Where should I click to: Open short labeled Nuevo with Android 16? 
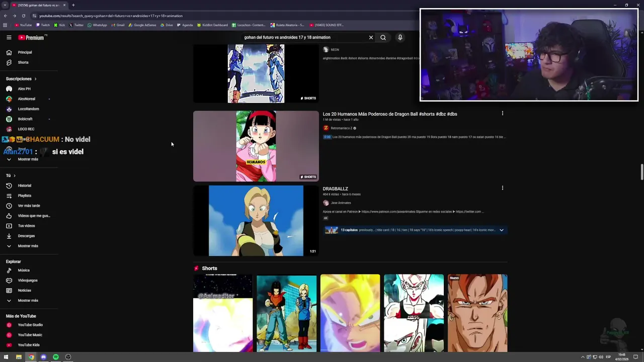tap(477, 313)
